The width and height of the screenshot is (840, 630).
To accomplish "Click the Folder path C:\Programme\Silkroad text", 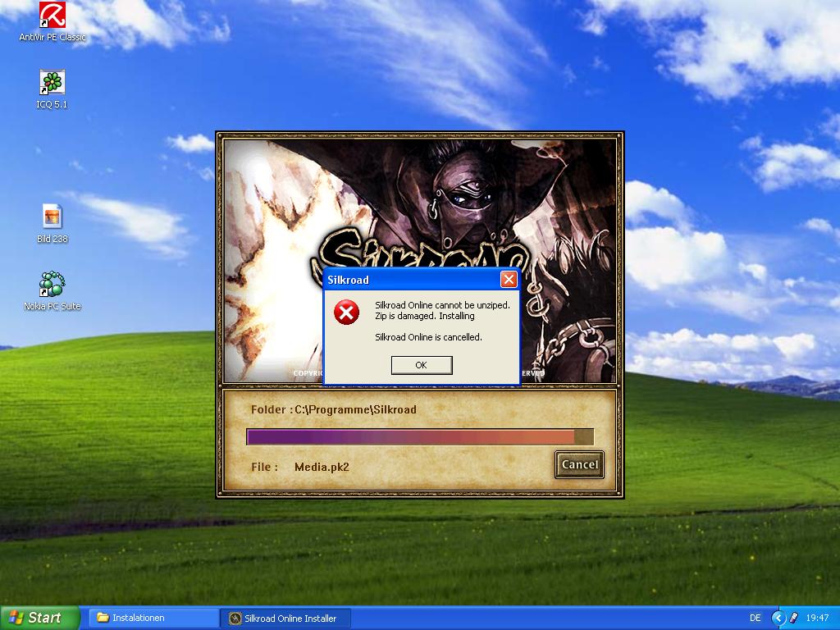I will tap(334, 409).
